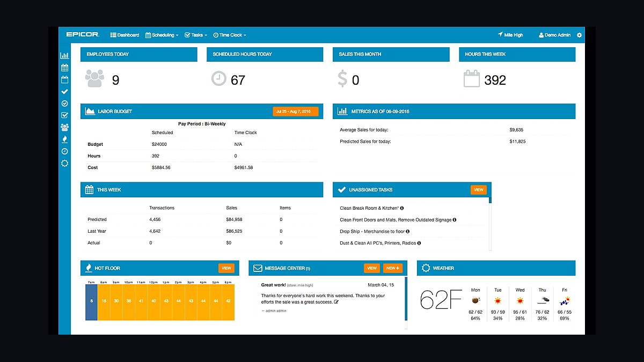Open the flame hot floor sidebar icon

pyautogui.click(x=64, y=139)
